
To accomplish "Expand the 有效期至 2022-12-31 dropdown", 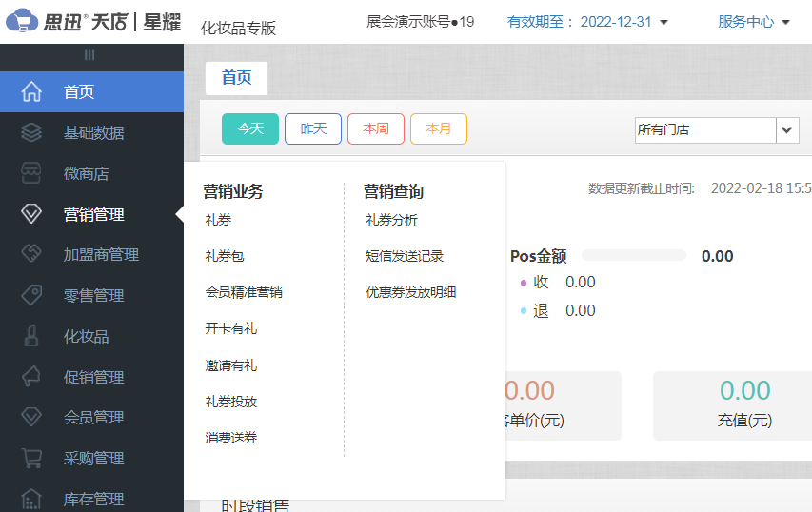I will (x=587, y=22).
